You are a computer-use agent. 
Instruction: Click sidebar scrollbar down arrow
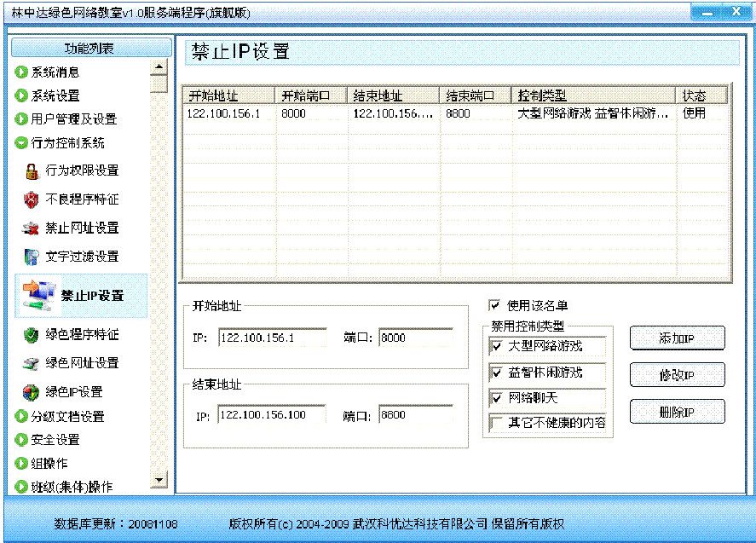[x=159, y=481]
